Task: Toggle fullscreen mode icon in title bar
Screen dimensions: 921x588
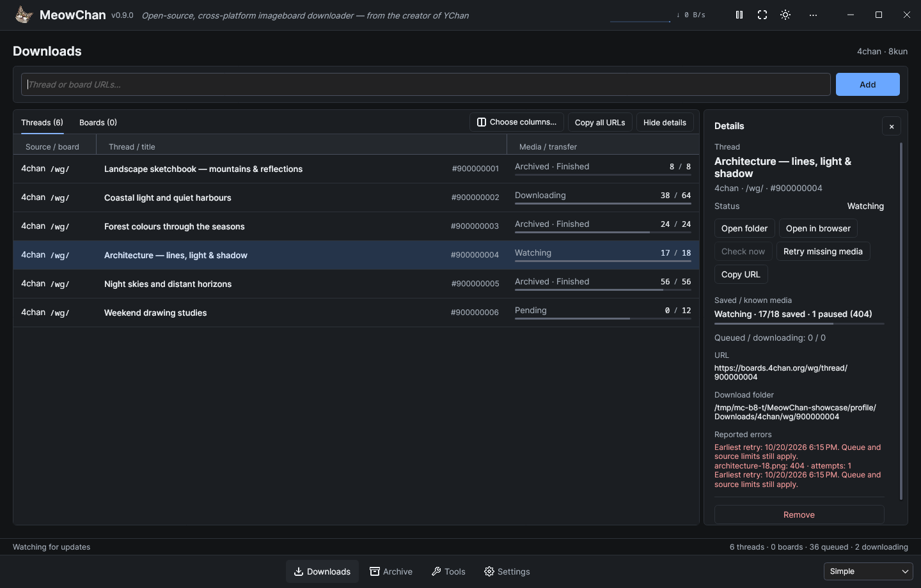Action: (762, 15)
